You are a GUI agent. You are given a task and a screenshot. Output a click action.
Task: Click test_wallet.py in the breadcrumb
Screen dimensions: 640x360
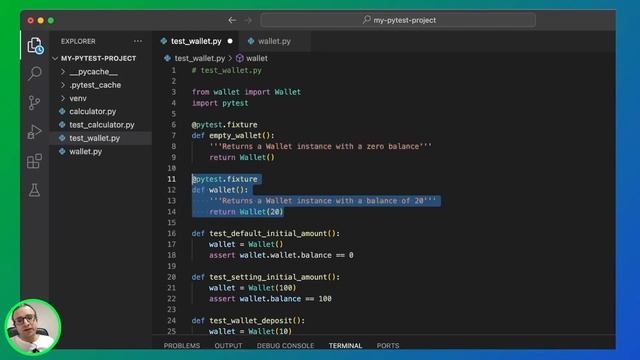click(200, 58)
